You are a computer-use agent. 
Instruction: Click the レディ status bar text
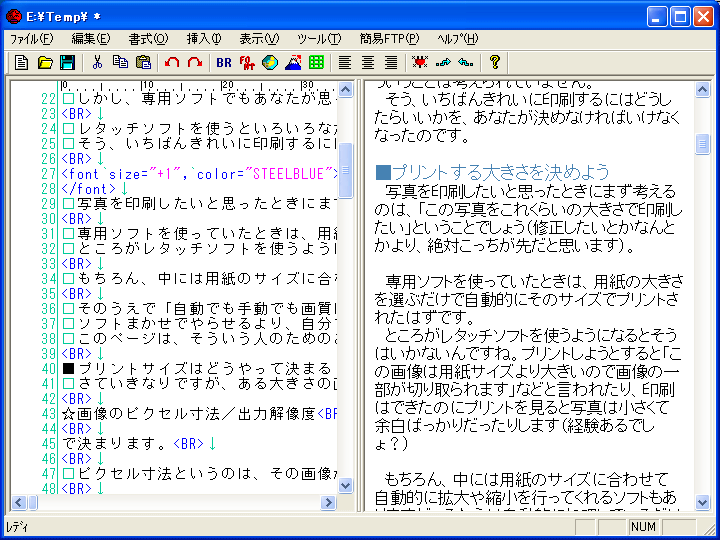[x=17, y=527]
